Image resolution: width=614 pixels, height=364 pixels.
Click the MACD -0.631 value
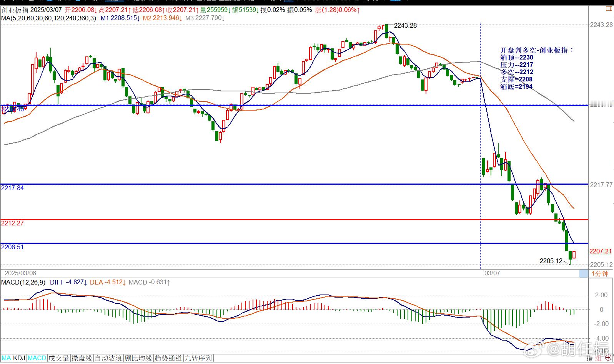[x=149, y=282]
